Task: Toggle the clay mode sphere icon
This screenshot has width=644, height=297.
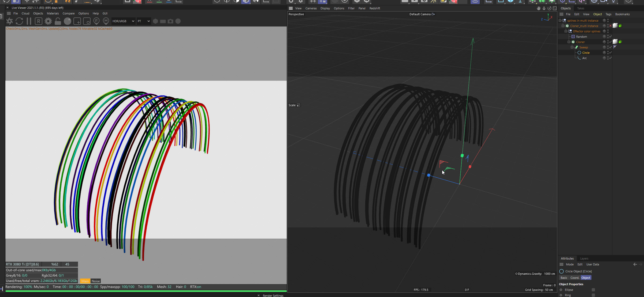Action: click(68, 21)
